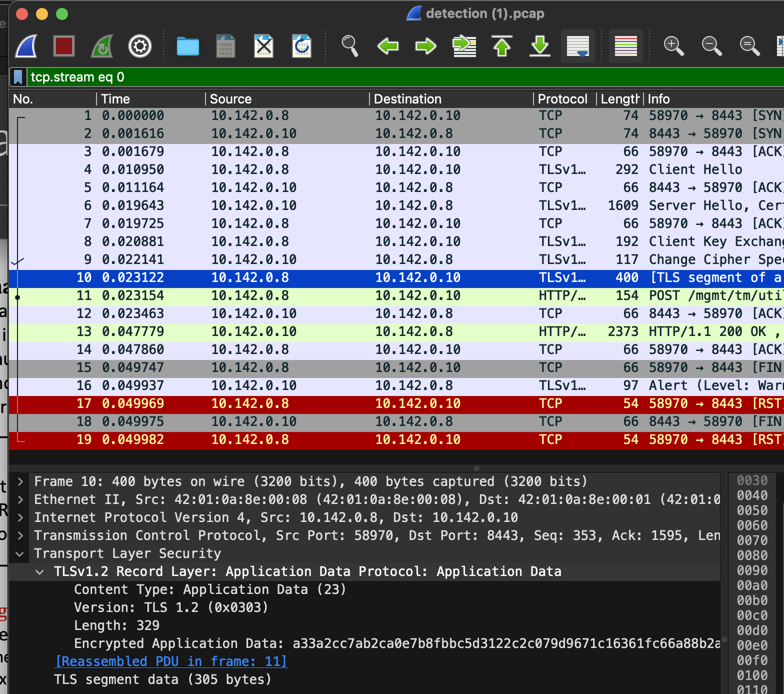Select packet 4 Client Hello row
This screenshot has height=694, width=784.
click(x=396, y=169)
